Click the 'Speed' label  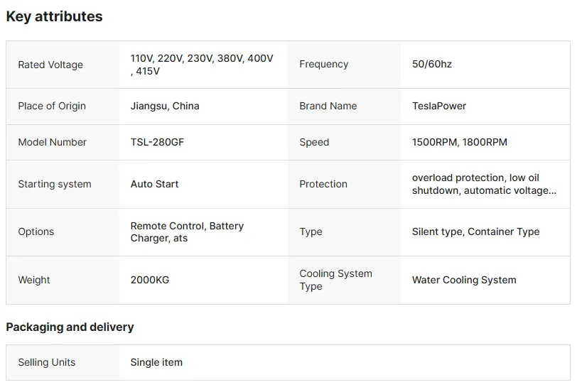coord(314,142)
